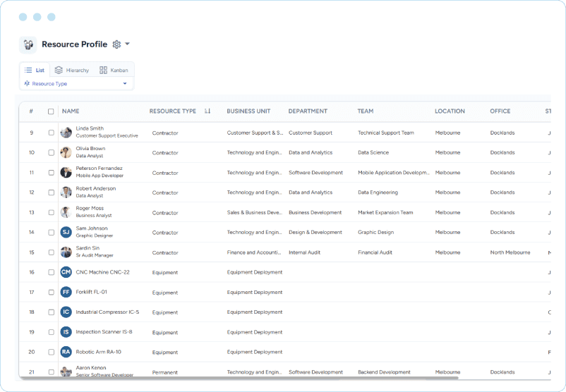566x392 pixels.
Task: Click the IC avatar for Industrial Compressor
Action: pyautogui.click(x=66, y=312)
